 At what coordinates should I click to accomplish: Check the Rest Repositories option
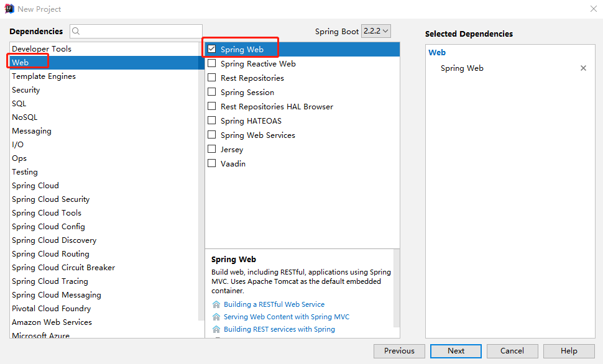click(211, 78)
